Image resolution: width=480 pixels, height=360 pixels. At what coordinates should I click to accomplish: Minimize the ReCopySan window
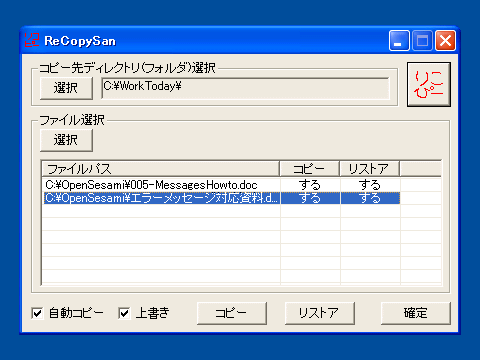coord(399,41)
